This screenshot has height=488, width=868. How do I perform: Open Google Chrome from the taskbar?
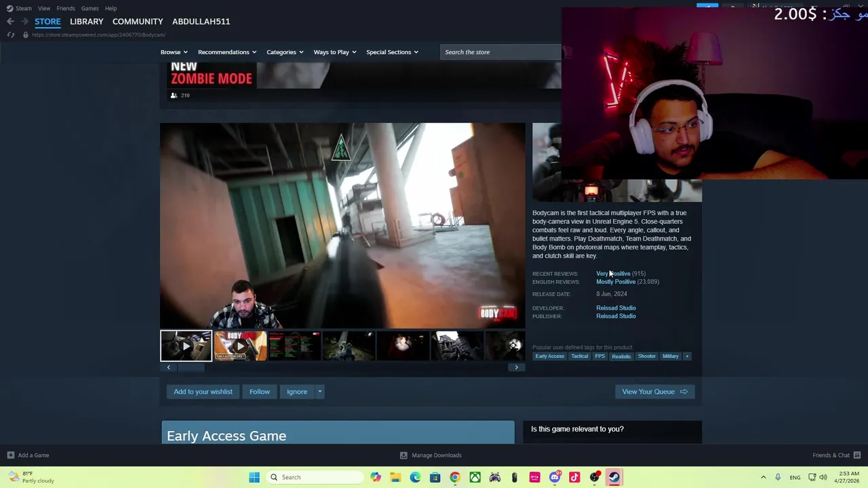[x=455, y=477]
